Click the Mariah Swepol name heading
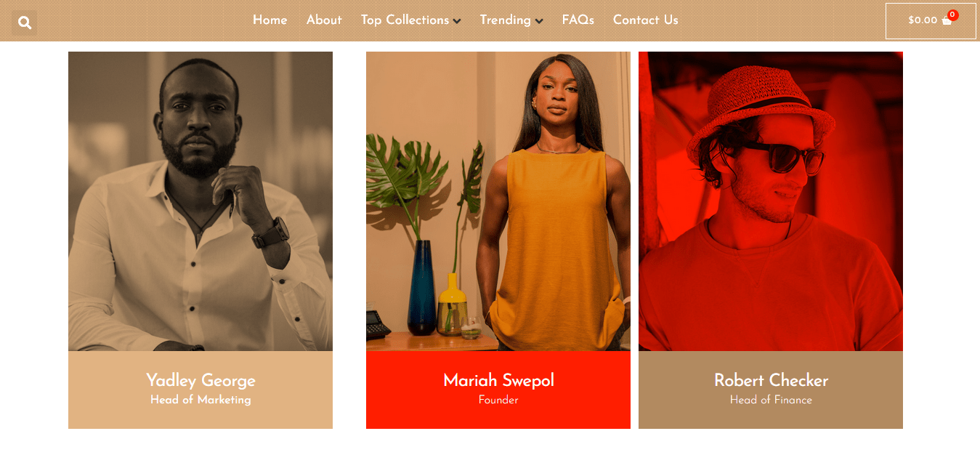 coord(498,380)
